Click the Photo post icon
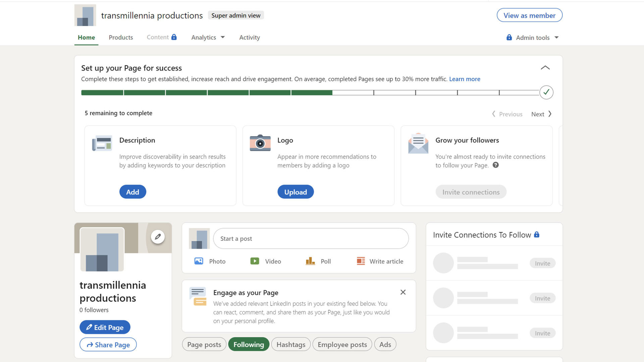 click(199, 261)
